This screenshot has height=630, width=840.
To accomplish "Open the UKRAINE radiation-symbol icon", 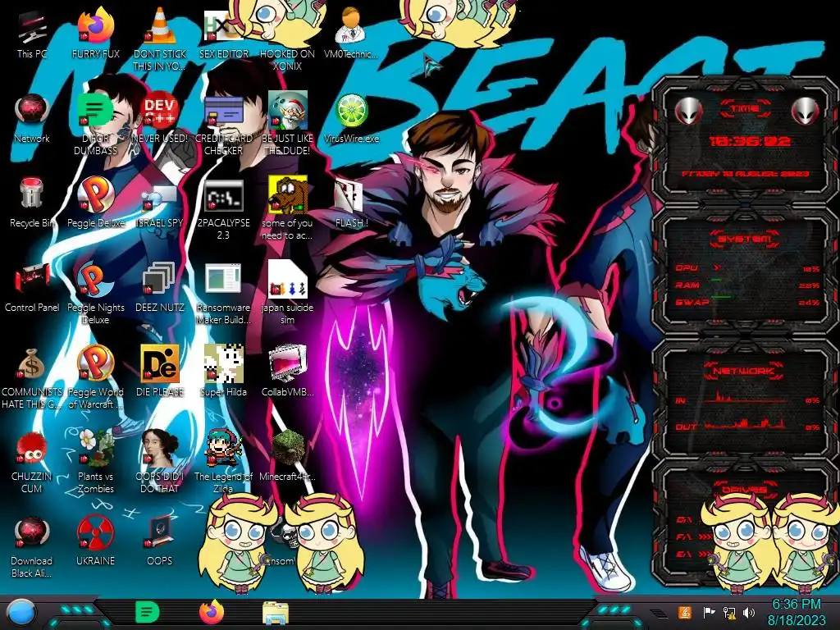I will coord(95,541).
